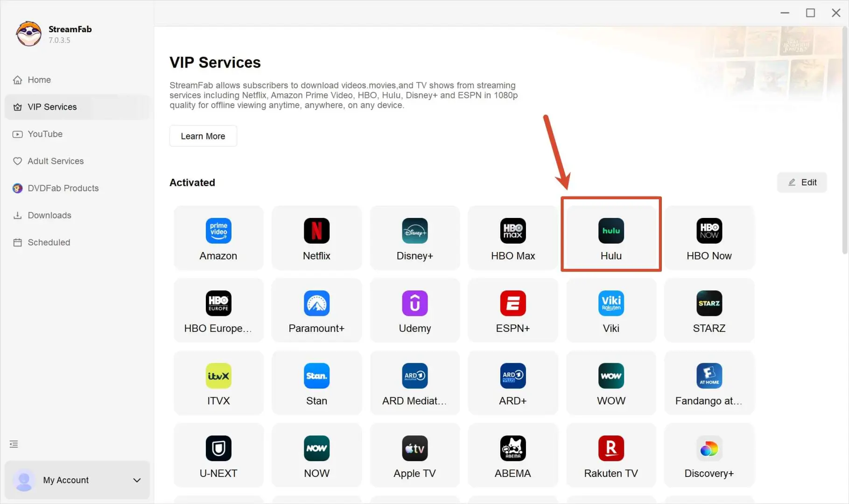Open the Udemy service tile
The image size is (849, 504).
[414, 310]
